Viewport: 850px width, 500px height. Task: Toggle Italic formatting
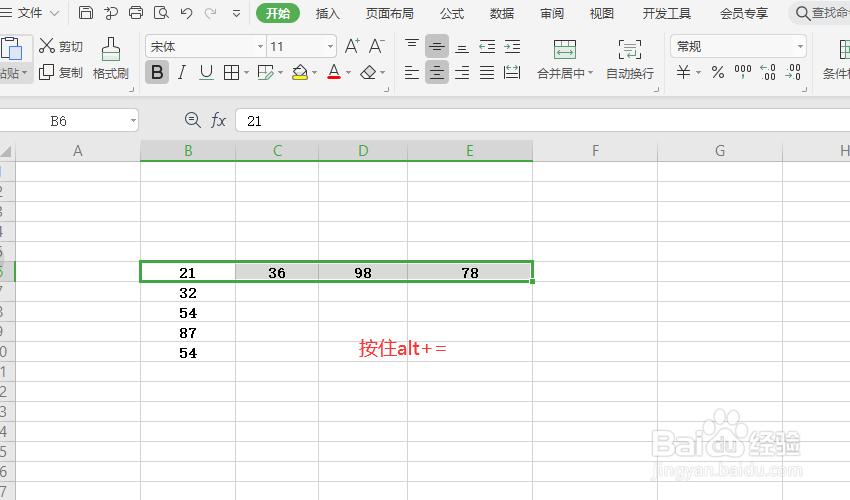(x=182, y=72)
